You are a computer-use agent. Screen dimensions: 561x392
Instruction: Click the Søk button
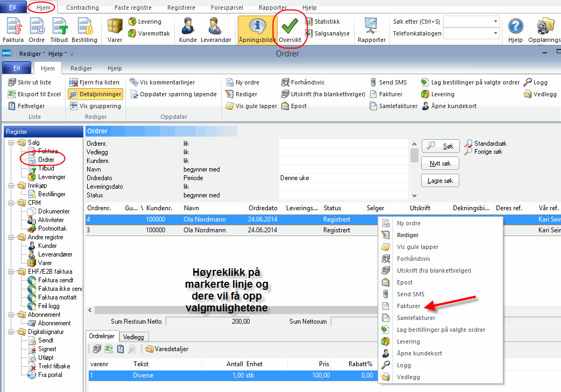coord(441,146)
